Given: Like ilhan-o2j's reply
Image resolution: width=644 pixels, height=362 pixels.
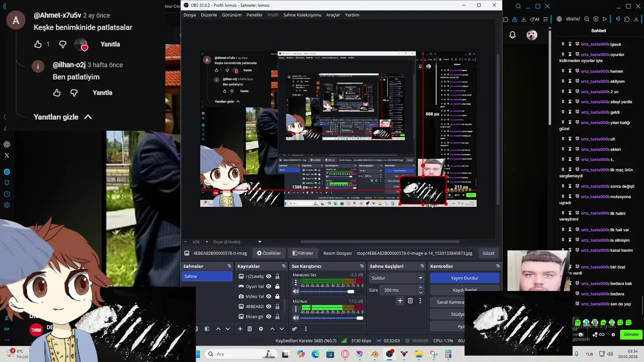Looking at the screenshot, I should click(57, 93).
